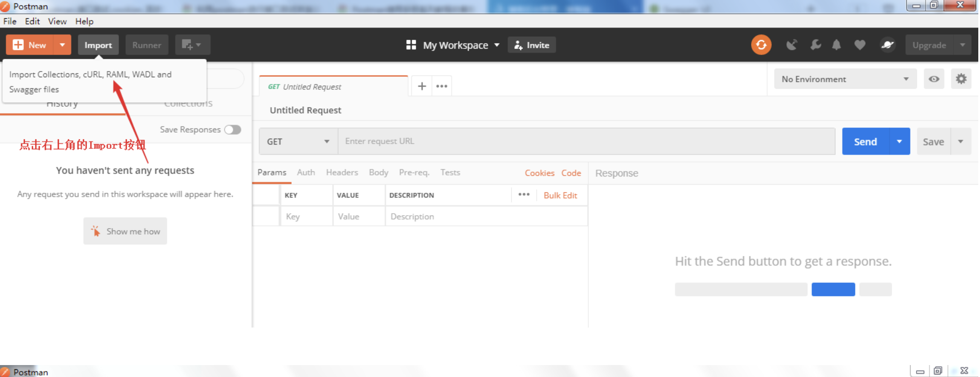The height and width of the screenshot is (377, 980).
Task: Click the Show me how button
Action: 125,231
